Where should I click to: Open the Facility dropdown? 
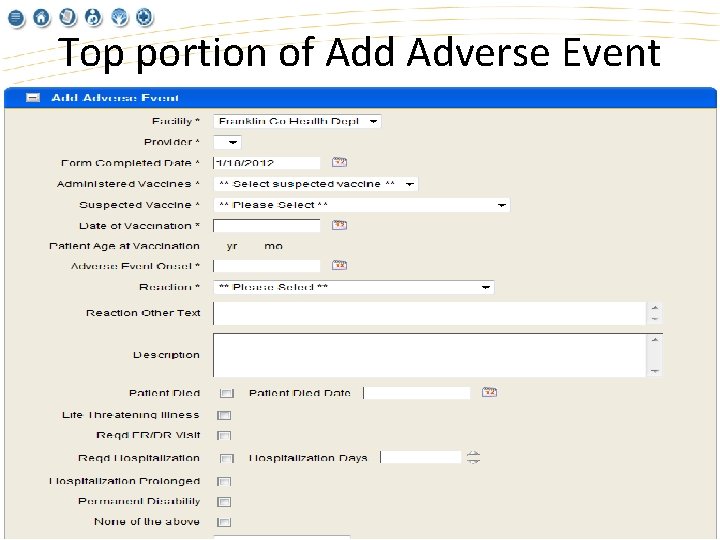click(297, 121)
